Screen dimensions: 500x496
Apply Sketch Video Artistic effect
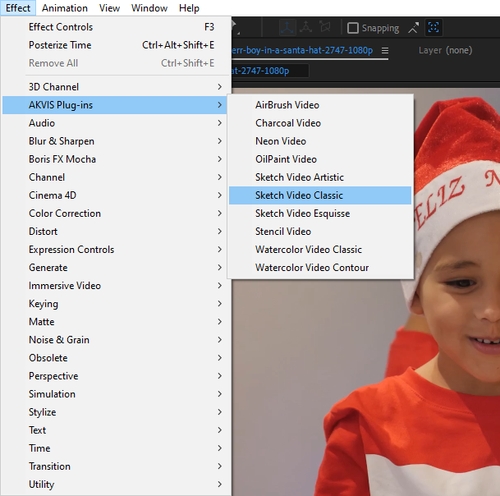click(320, 177)
